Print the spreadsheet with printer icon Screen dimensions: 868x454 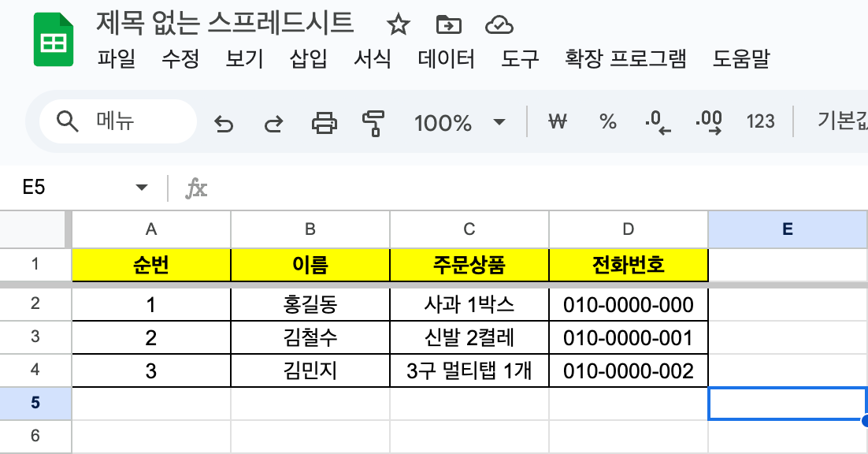click(x=325, y=122)
